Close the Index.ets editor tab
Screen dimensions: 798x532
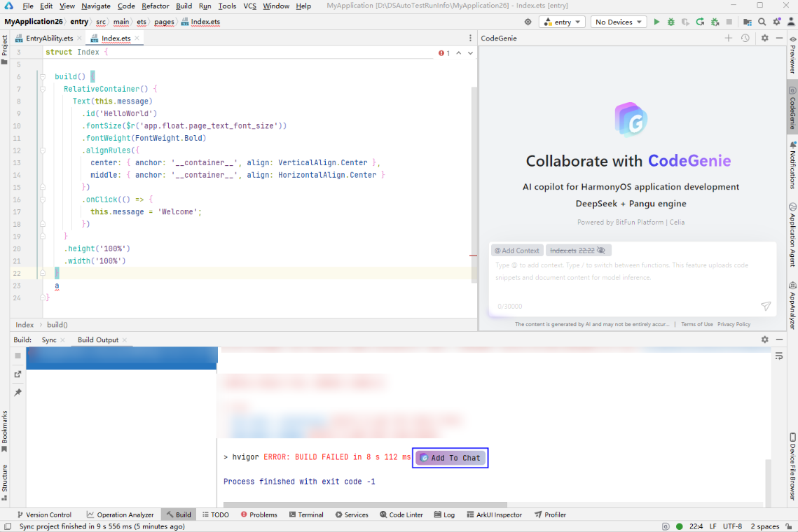click(137, 38)
